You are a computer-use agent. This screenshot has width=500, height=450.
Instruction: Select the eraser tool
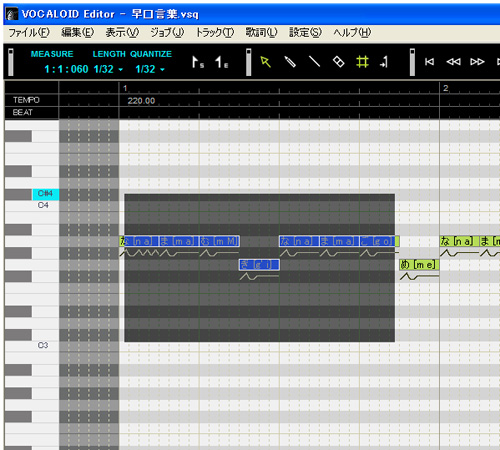(x=338, y=62)
